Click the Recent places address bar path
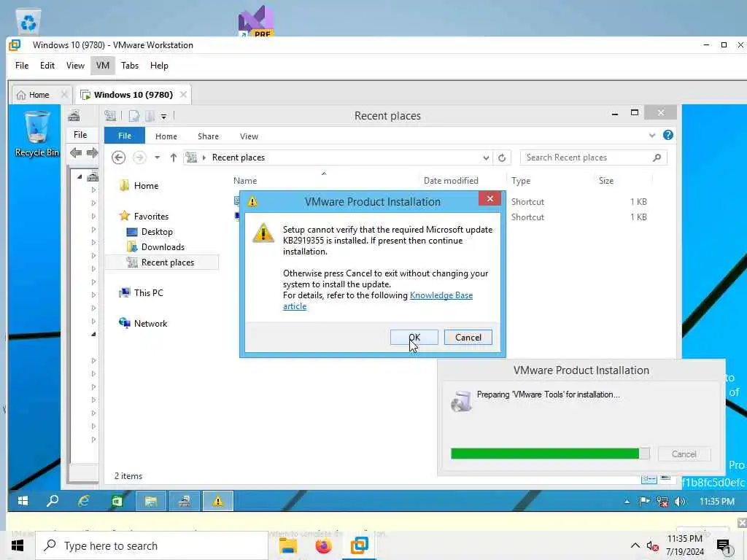 tap(239, 157)
